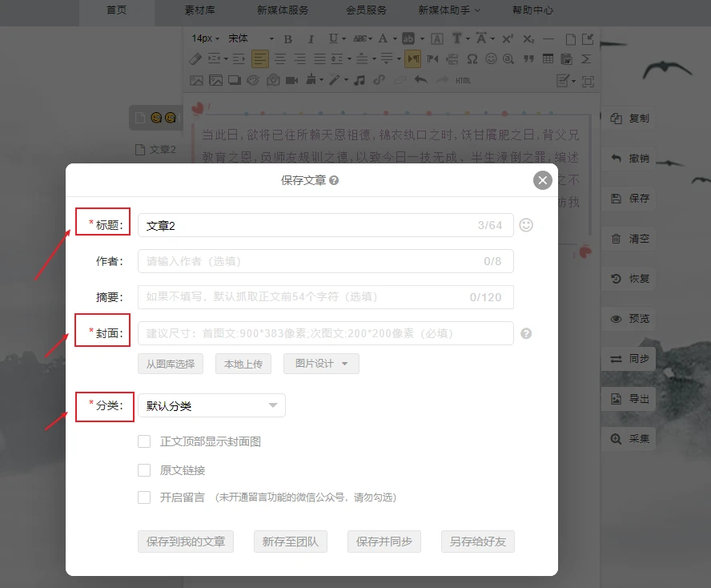
Task: Click the 保存到我的文章 button
Action: pyautogui.click(x=186, y=542)
